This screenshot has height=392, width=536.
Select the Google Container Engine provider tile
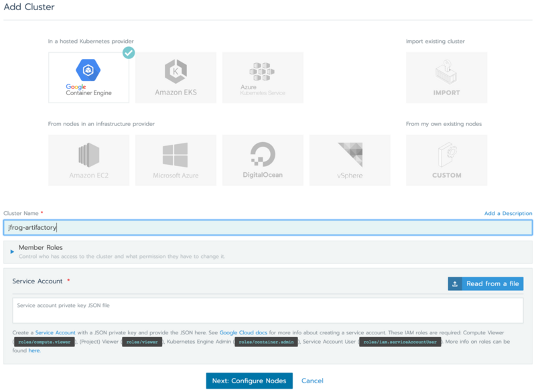(89, 78)
